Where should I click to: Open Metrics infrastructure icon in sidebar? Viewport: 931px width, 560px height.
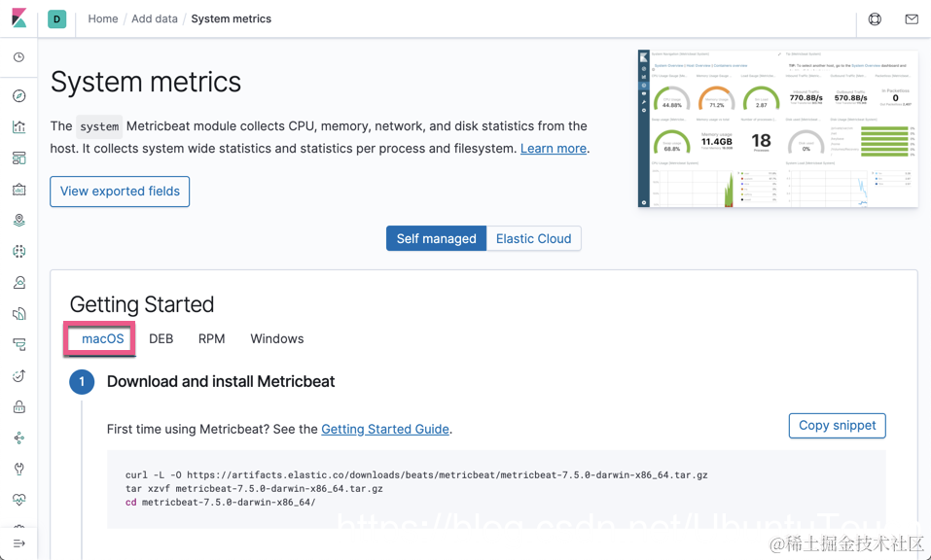point(19,282)
